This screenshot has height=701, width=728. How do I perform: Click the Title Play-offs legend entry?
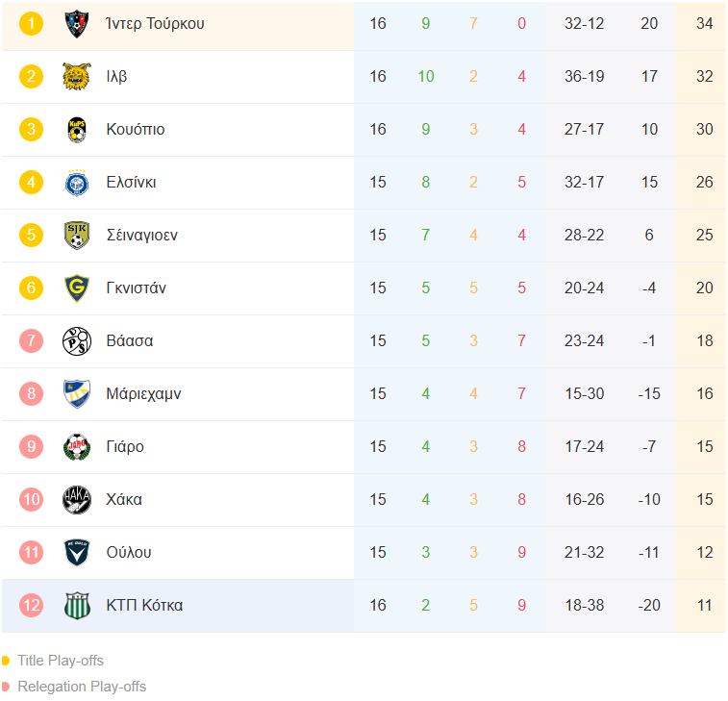click(53, 661)
